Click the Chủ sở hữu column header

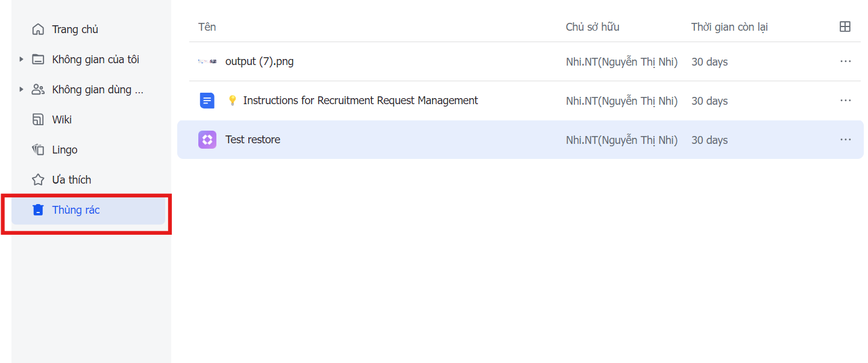(x=593, y=27)
